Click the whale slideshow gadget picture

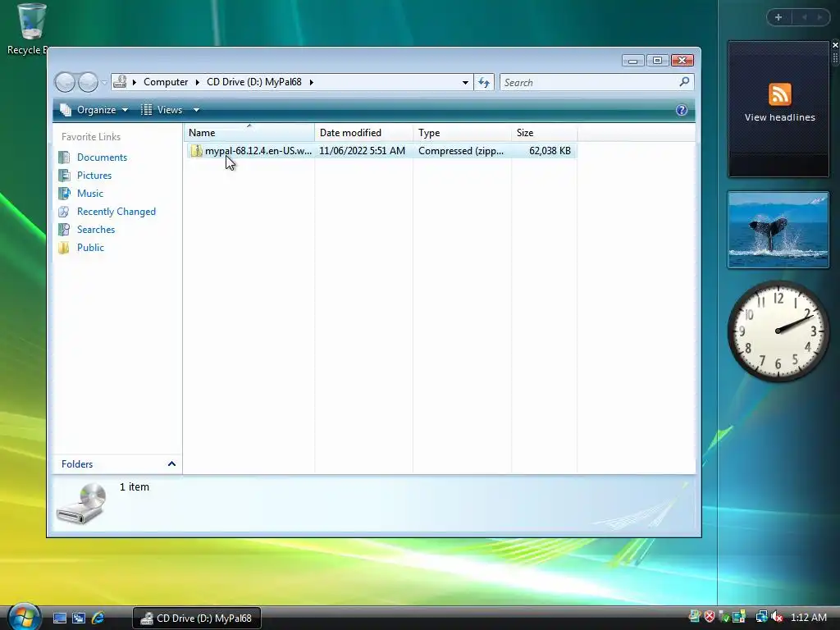778,230
